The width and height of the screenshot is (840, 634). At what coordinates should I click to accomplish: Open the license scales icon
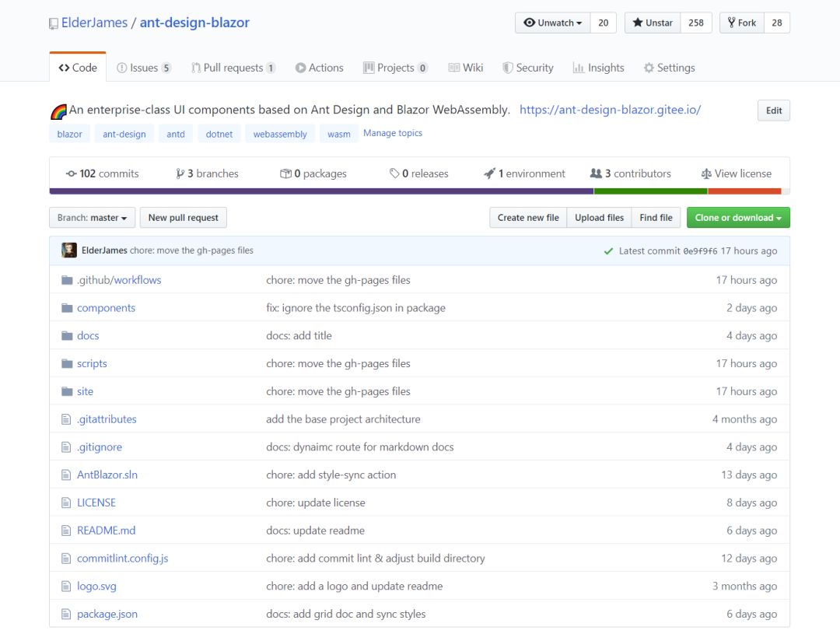pos(709,173)
